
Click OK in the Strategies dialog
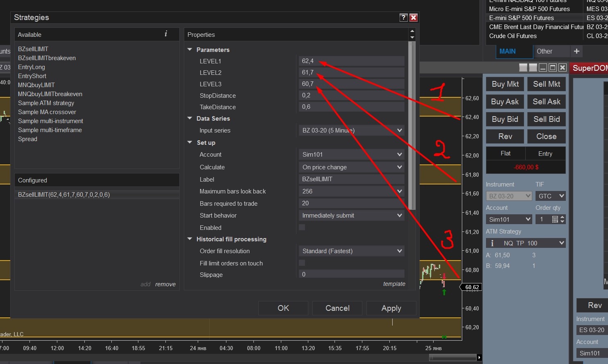(283, 308)
